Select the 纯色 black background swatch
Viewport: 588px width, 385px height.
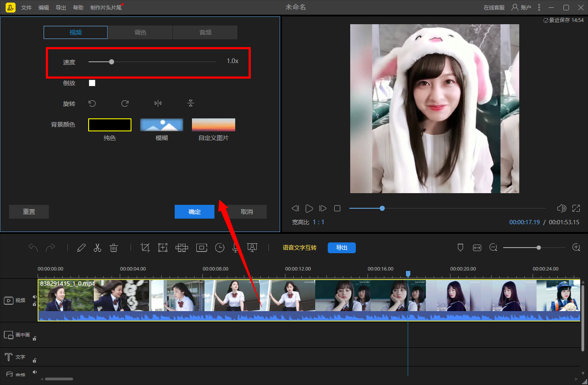click(110, 125)
